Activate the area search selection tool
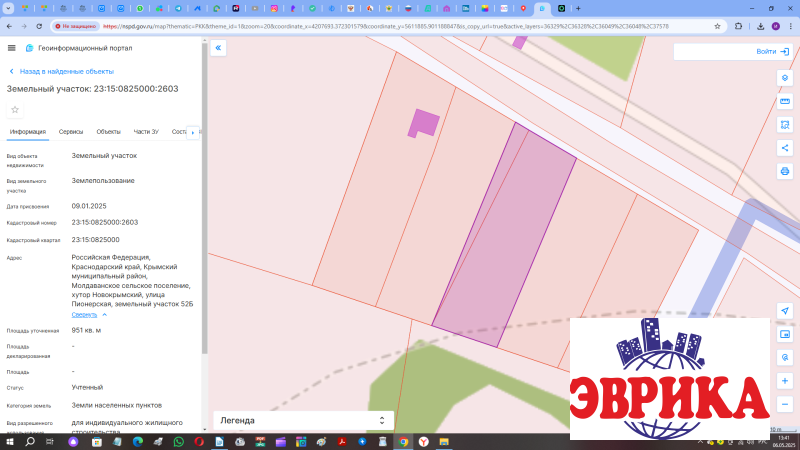Screen dimensions: 800x450 (785, 125)
